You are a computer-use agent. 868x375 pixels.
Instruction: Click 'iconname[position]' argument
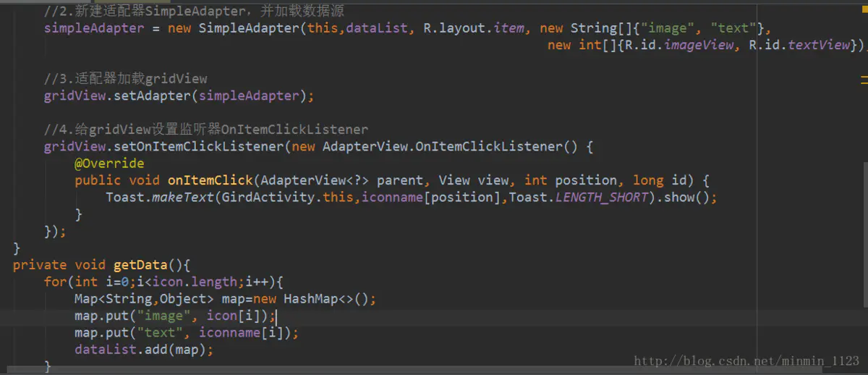click(x=432, y=198)
